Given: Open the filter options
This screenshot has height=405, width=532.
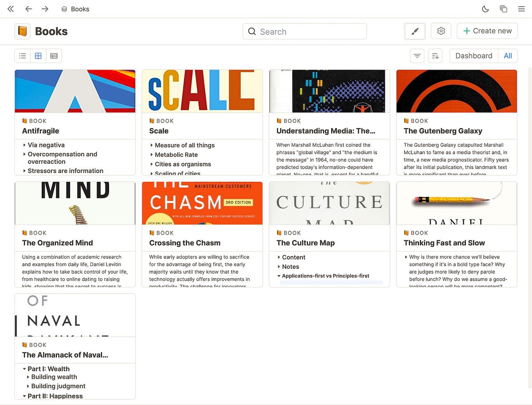Looking at the screenshot, I should (417, 56).
